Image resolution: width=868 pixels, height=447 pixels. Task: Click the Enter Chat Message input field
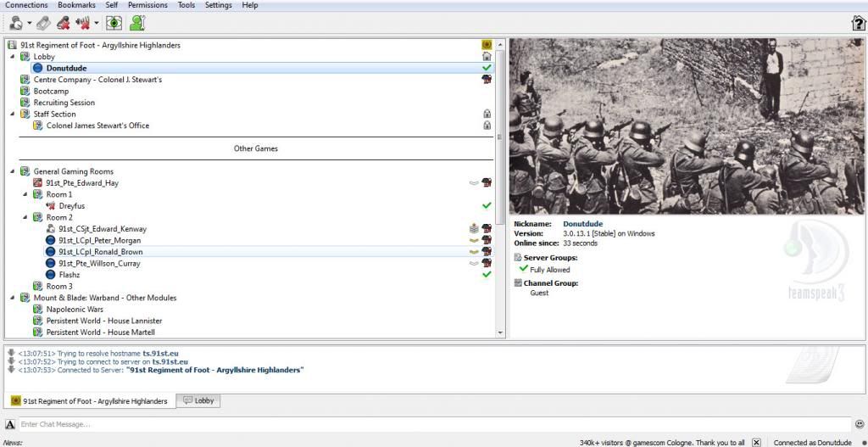coord(424,424)
